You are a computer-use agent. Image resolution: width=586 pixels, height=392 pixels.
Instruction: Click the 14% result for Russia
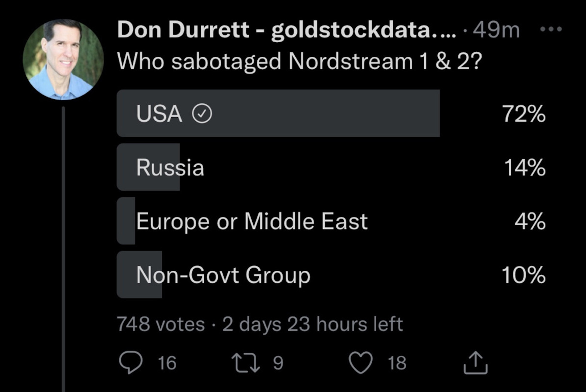[x=524, y=167]
